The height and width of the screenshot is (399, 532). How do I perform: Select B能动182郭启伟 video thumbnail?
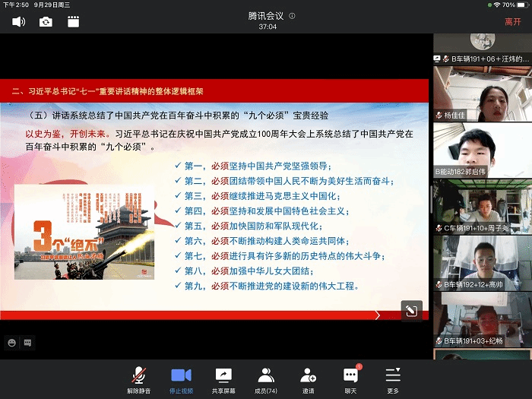(482, 149)
